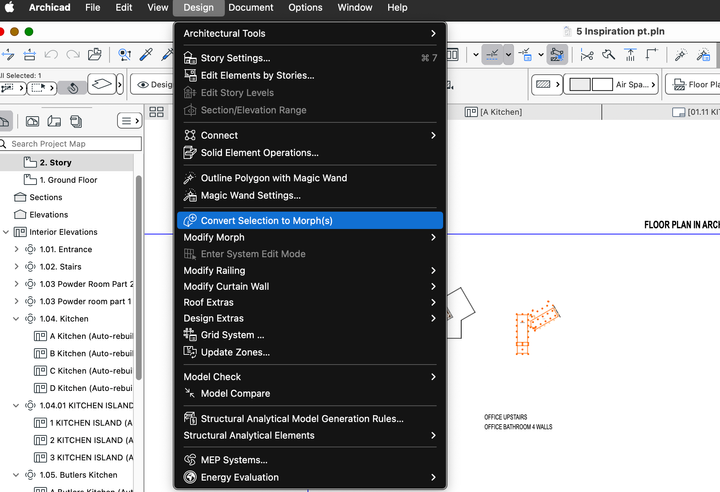Expand Model Check submenu
The image size is (720, 492).
310,377
